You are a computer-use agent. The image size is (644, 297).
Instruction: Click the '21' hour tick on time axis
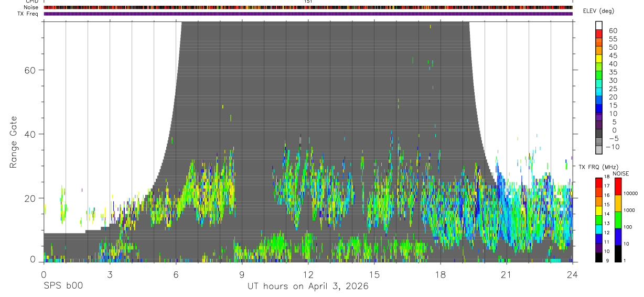tap(507, 274)
